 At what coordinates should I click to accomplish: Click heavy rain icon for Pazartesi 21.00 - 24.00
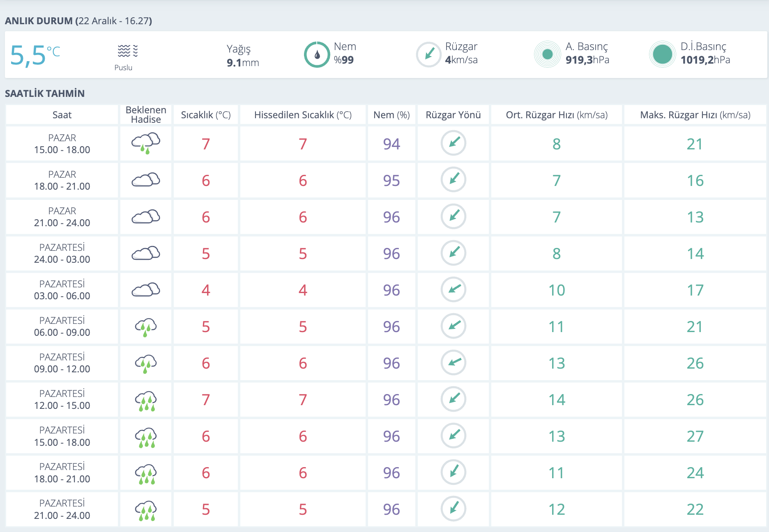point(146,511)
